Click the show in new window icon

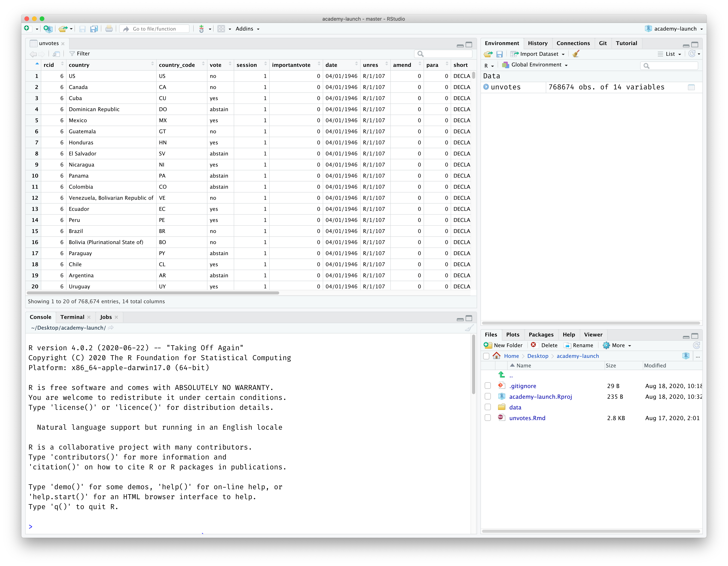pyautogui.click(x=56, y=54)
